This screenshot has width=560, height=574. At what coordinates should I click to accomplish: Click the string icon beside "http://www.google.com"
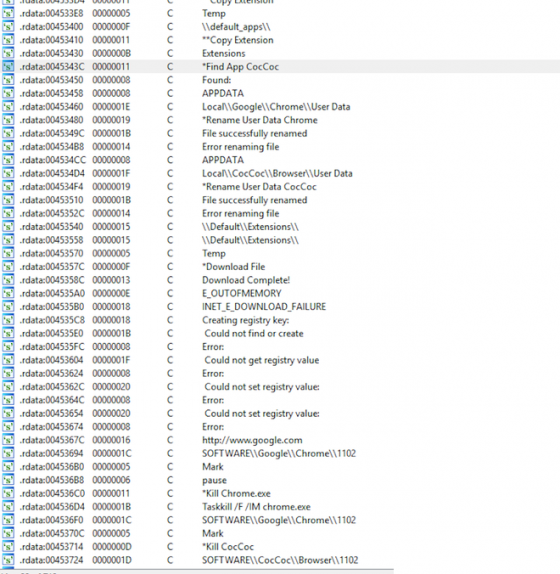pos(8,440)
